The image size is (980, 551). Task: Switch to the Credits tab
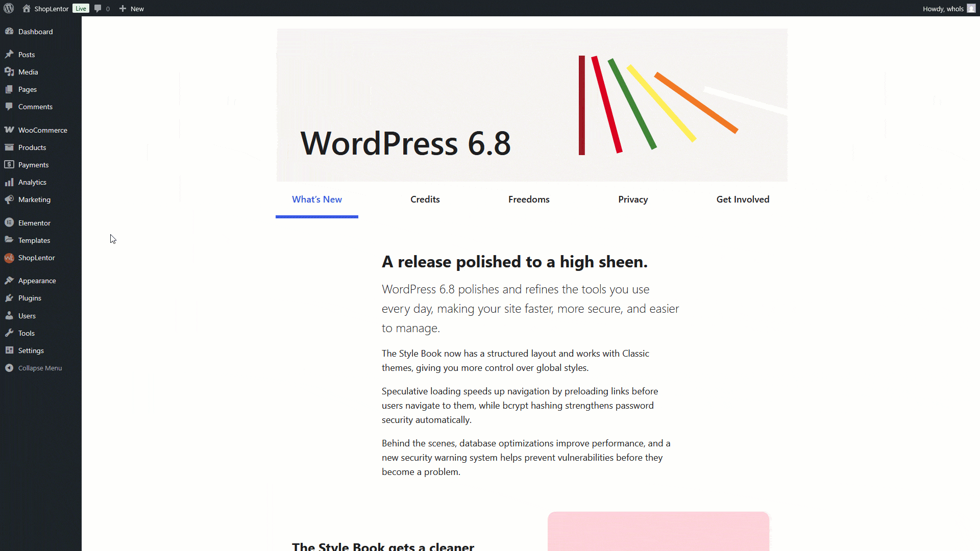[425, 199]
